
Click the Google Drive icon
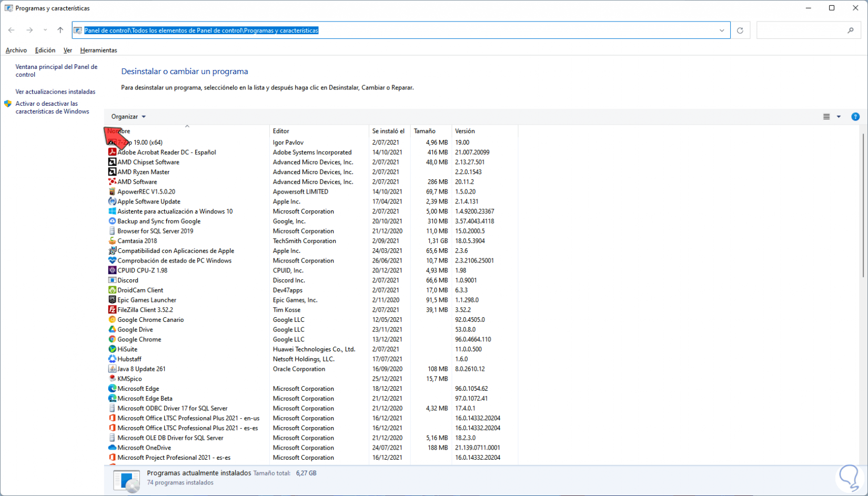tap(112, 330)
